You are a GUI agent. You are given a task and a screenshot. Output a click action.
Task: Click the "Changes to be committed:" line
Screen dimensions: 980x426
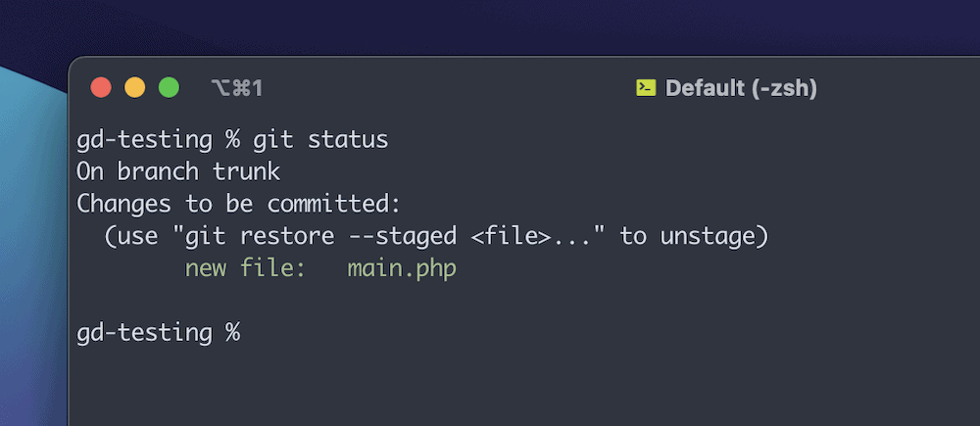pyautogui.click(x=240, y=205)
